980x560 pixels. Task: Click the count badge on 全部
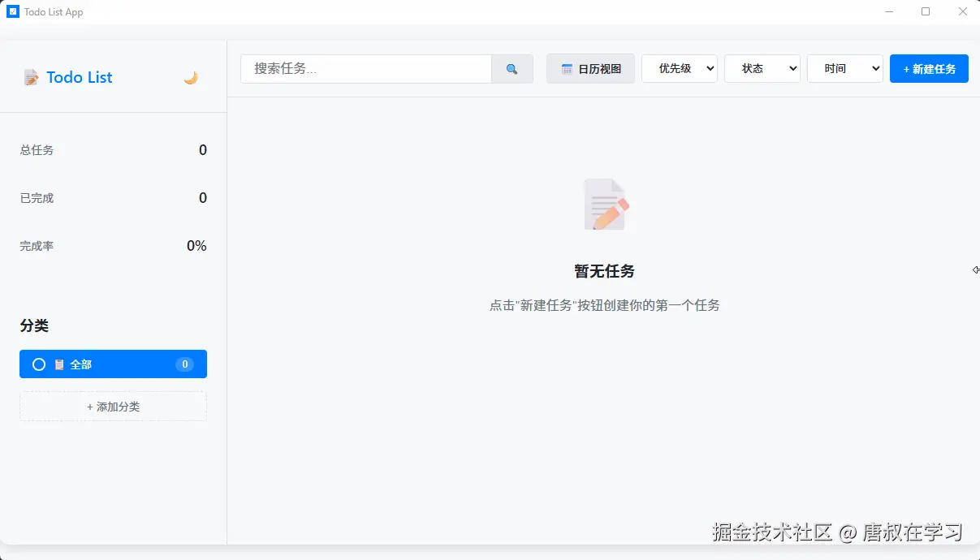pyautogui.click(x=184, y=364)
